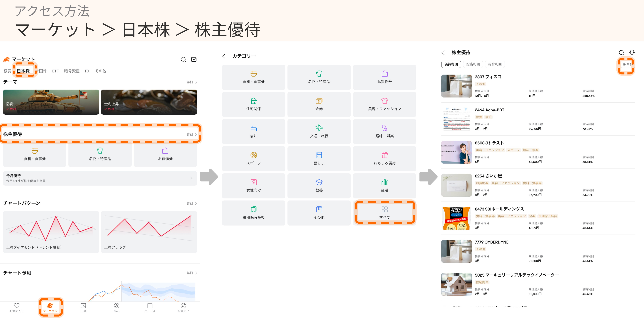The width and height of the screenshot is (644, 319).
Task: Switch to the 日本株 tab
Action: point(23,71)
